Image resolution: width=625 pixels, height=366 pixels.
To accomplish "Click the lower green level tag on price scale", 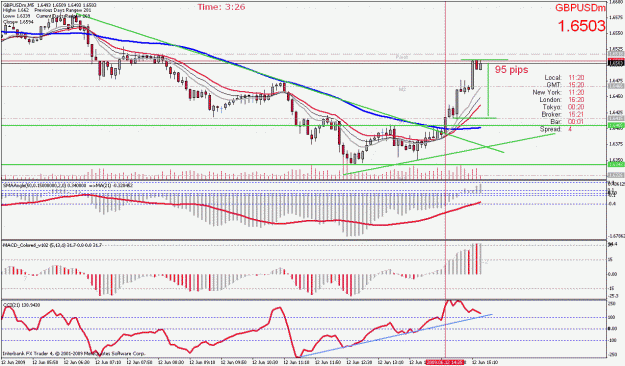I will click(615, 164).
